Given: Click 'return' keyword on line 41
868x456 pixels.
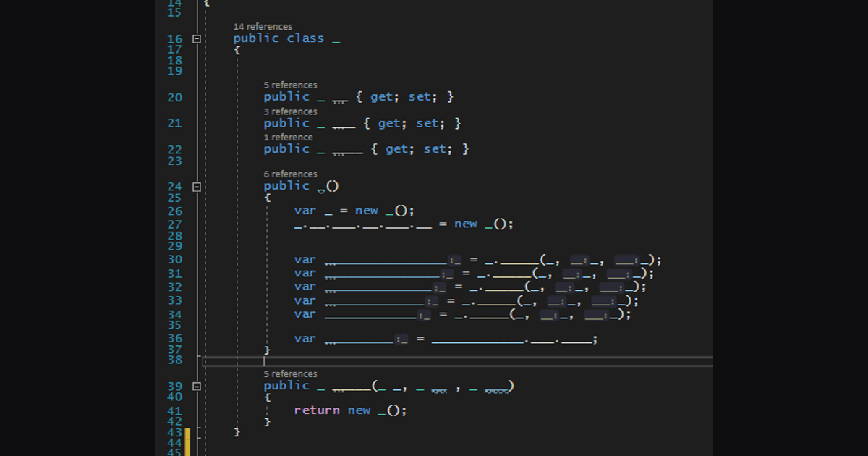Looking at the screenshot, I should pyautogui.click(x=317, y=410).
